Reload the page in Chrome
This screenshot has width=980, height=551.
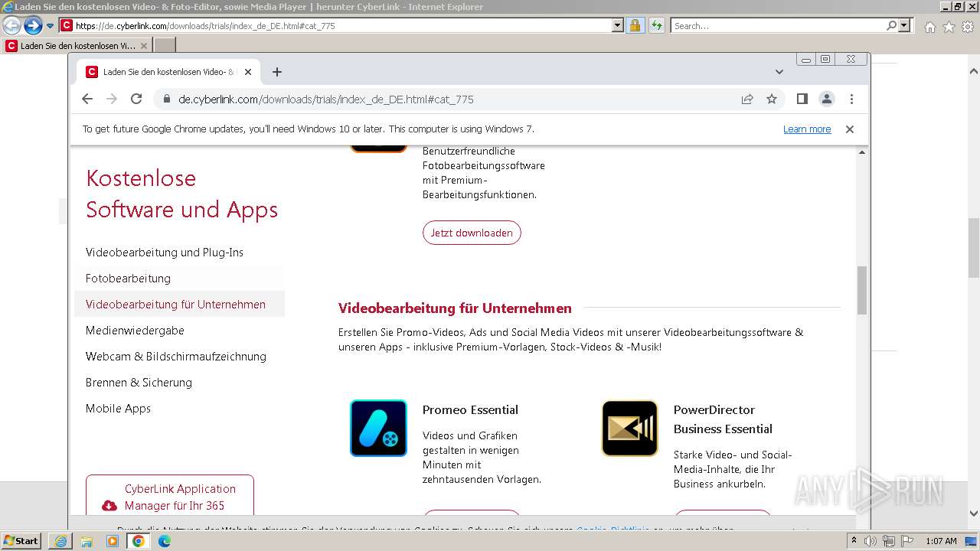point(136,99)
